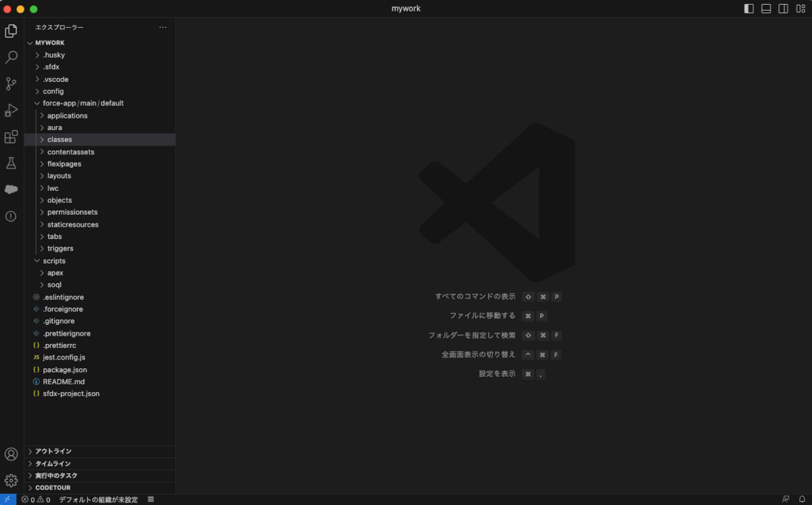
Task: Open the .gitignore file
Action: [100, 321]
